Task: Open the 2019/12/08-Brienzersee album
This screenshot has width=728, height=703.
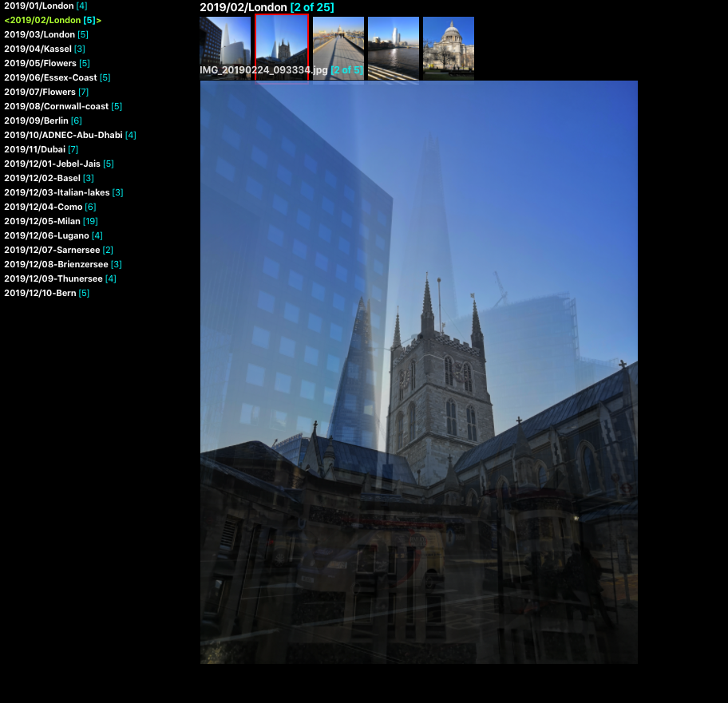Action: click(63, 265)
